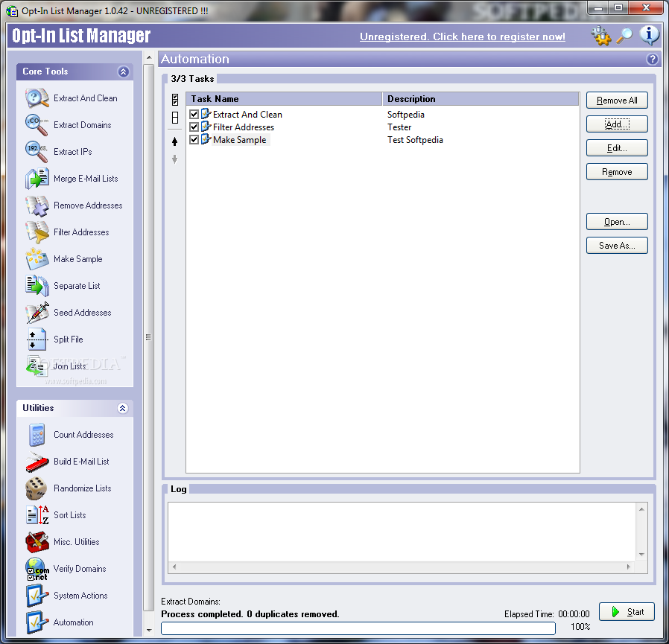This screenshot has height=644, width=669.
Task: Click the Save As... button
Action: 617,246
